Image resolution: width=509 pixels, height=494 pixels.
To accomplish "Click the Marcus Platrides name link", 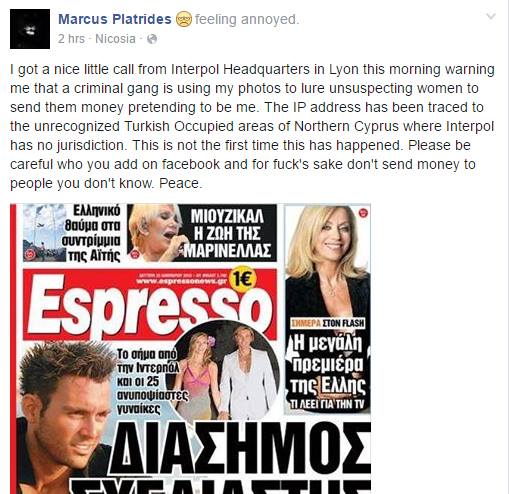I will (x=115, y=19).
